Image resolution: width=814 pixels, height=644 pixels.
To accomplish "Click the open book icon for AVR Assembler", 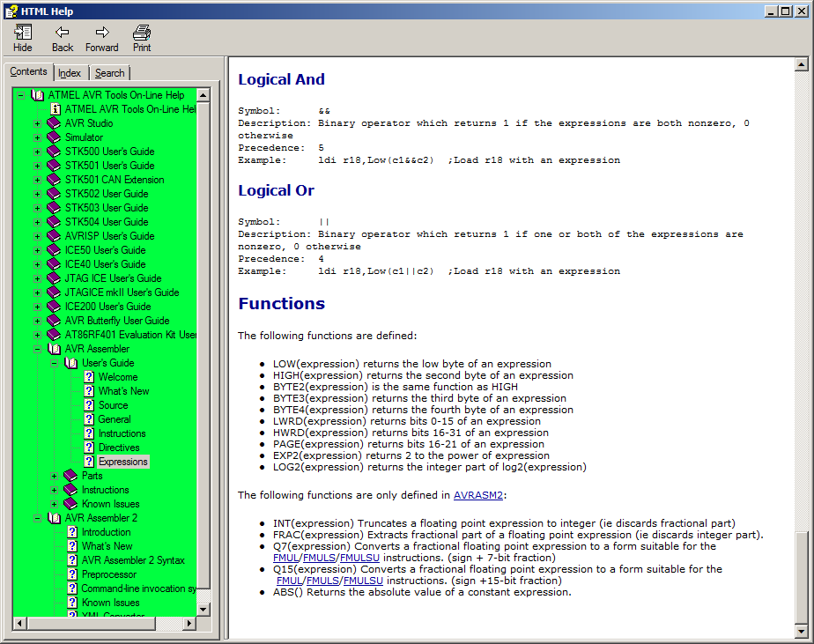I will [x=54, y=349].
